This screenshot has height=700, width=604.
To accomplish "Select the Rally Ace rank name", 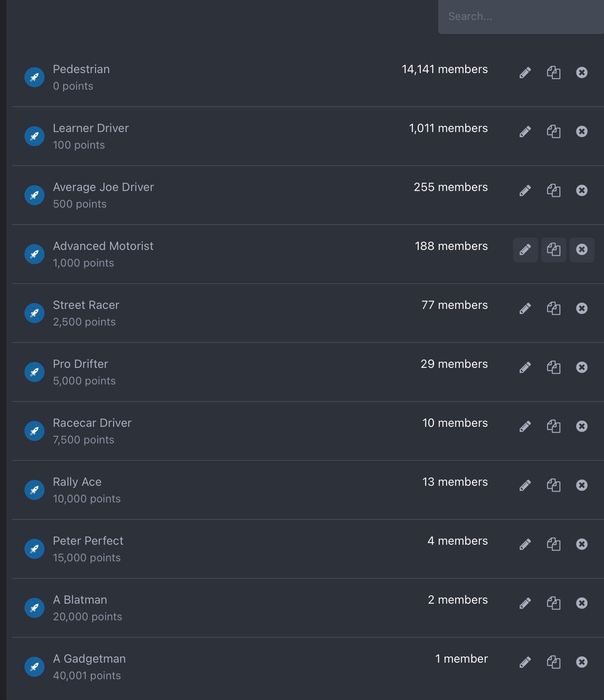I will click(x=77, y=482).
